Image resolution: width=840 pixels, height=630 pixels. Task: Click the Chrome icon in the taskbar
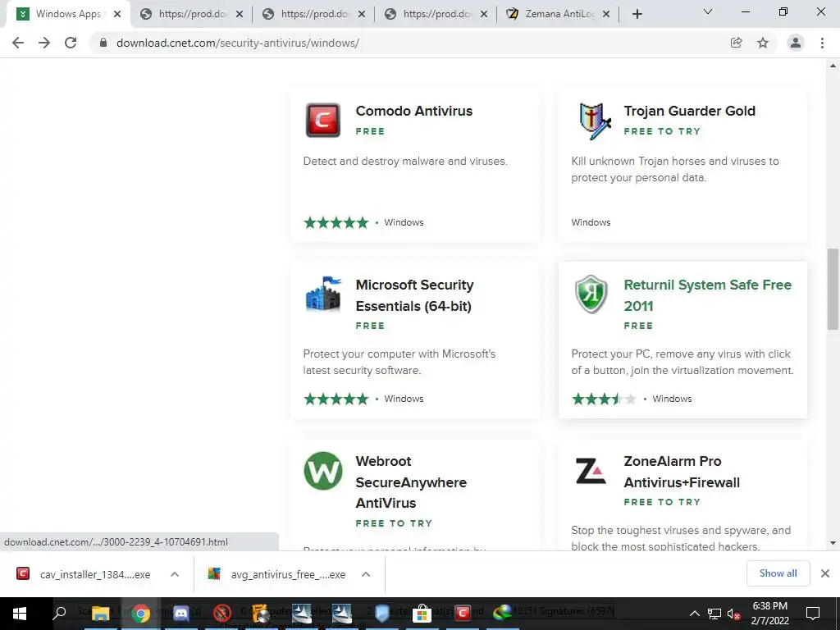tap(141, 614)
